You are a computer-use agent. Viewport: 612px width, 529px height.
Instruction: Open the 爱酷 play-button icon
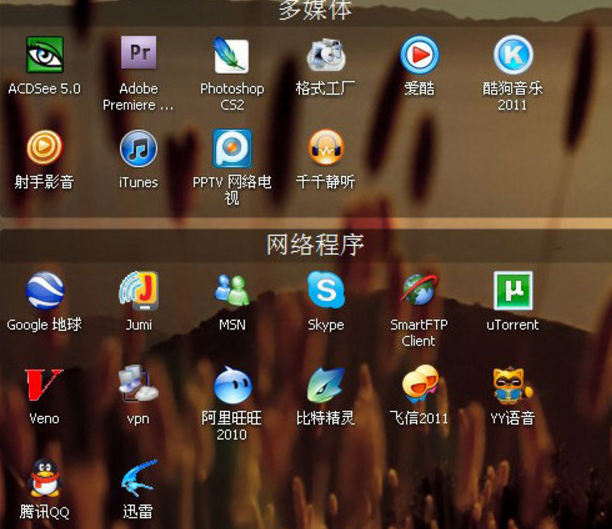coord(420,55)
